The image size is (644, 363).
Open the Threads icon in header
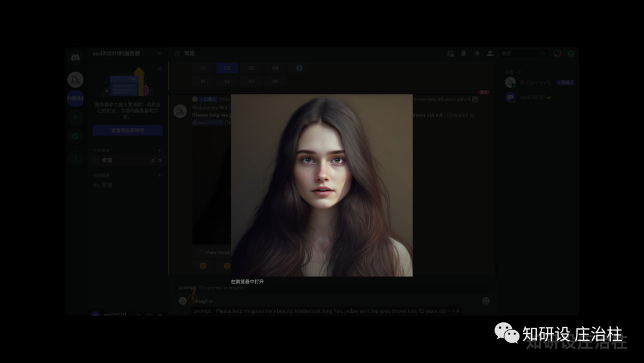click(x=451, y=54)
